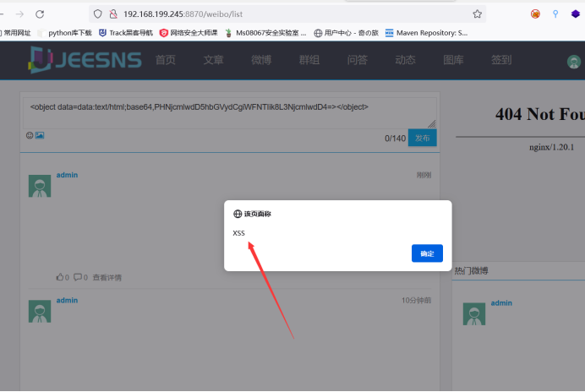The height and width of the screenshot is (392, 585).
Task: Click admin avatar on the 刚刚 post
Action: [x=40, y=186]
